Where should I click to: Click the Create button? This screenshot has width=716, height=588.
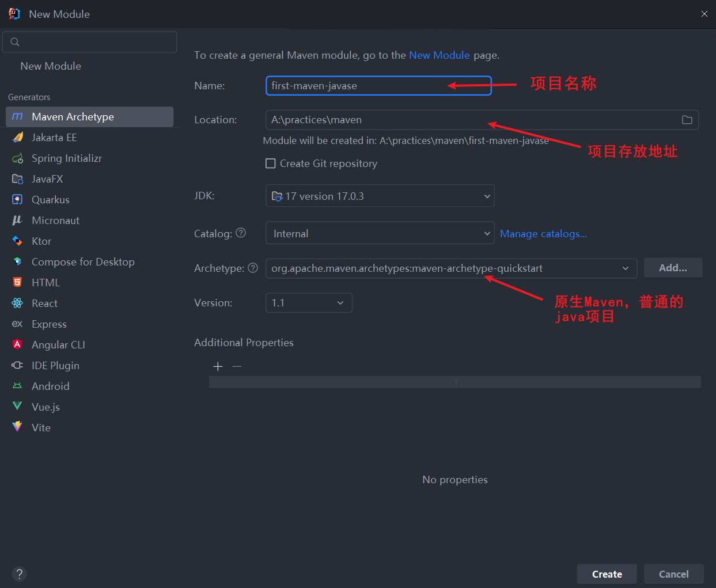pos(607,574)
